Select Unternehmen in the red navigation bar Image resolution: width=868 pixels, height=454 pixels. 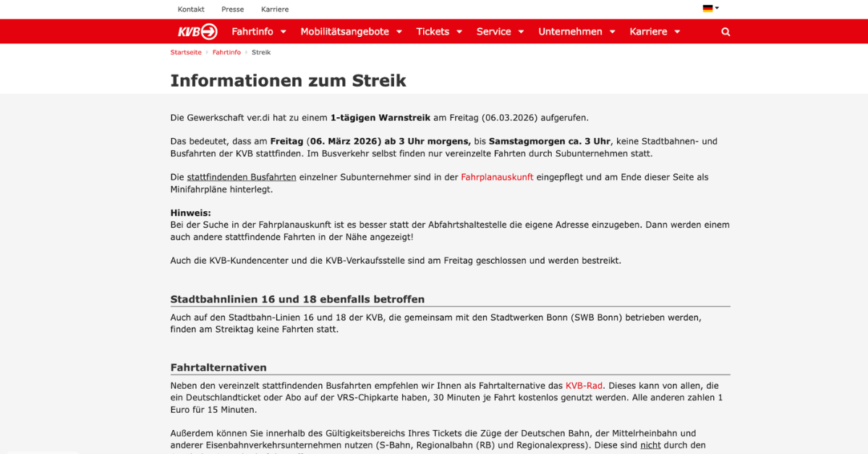click(570, 32)
